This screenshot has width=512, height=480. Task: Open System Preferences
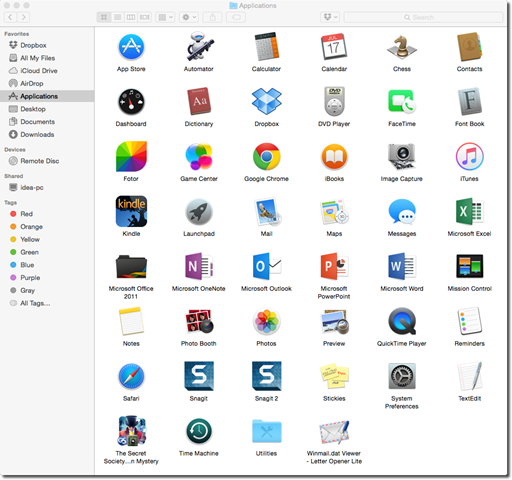[402, 376]
